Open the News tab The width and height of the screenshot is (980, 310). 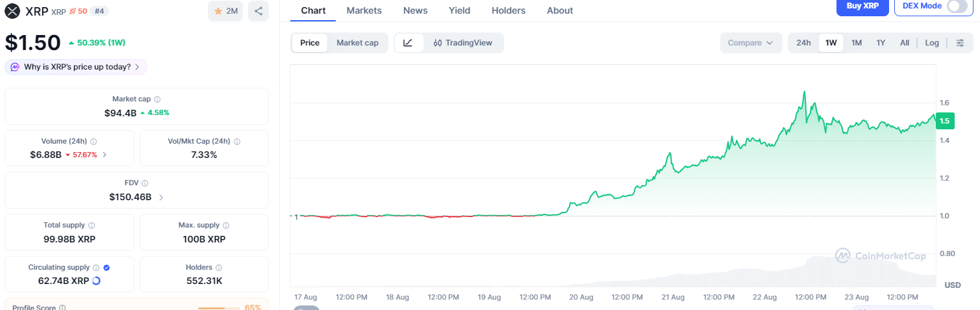click(415, 10)
